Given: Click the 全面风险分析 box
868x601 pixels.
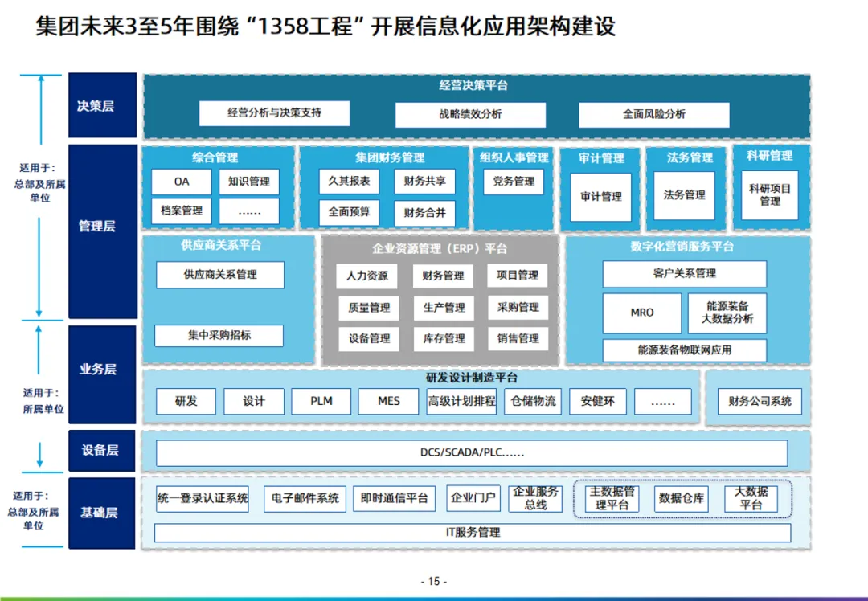Looking at the screenshot, I should click(x=654, y=115).
